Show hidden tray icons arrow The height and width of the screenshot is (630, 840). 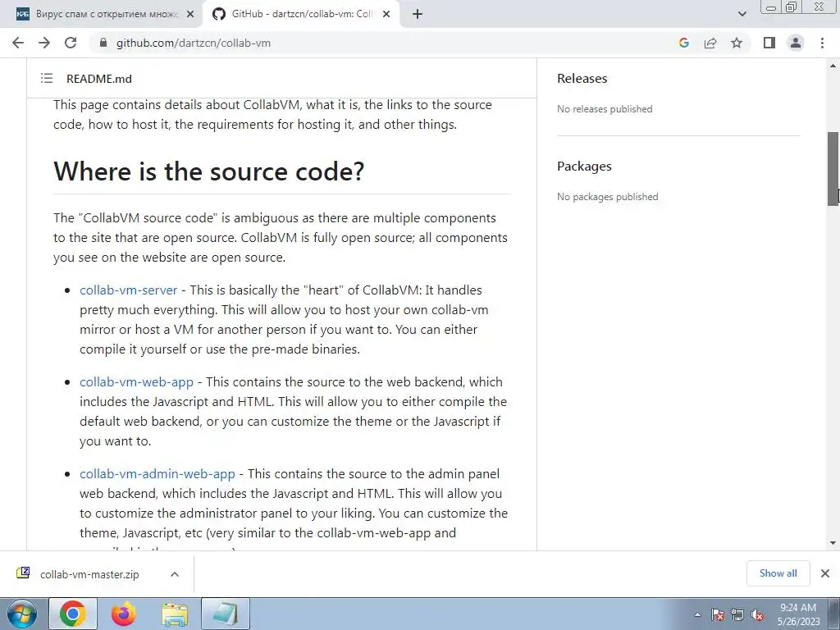[697, 614]
